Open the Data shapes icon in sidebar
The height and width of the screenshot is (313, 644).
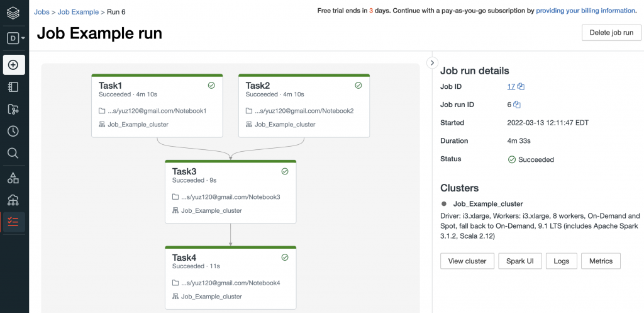coord(13,178)
